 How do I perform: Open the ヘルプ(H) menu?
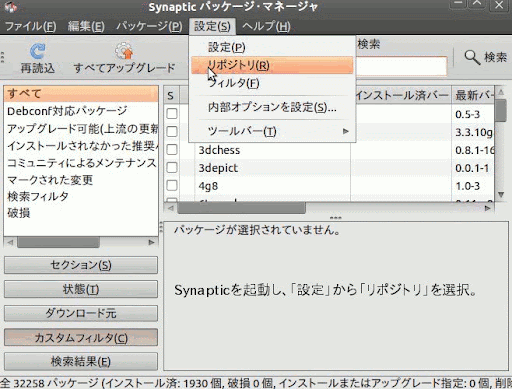tap(266, 26)
